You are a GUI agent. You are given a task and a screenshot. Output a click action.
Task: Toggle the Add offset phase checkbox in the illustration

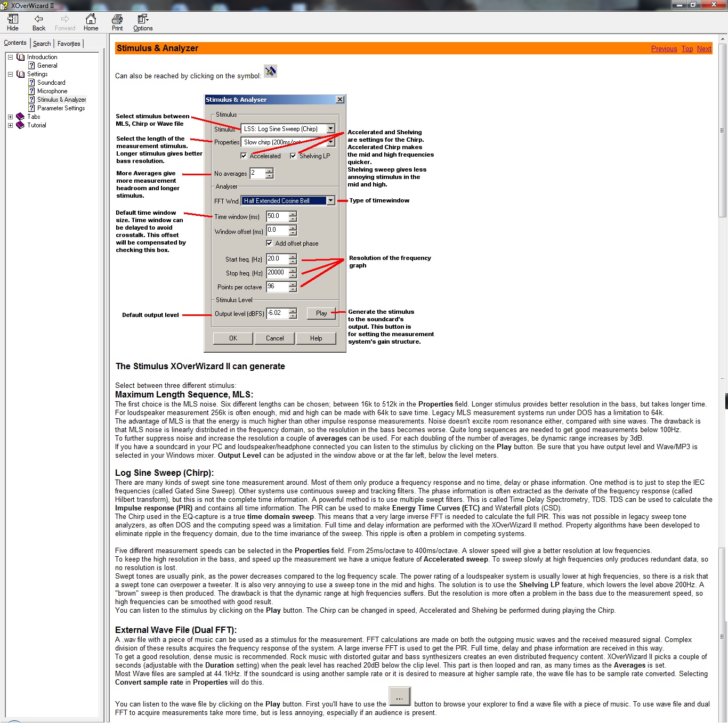pos(269,243)
